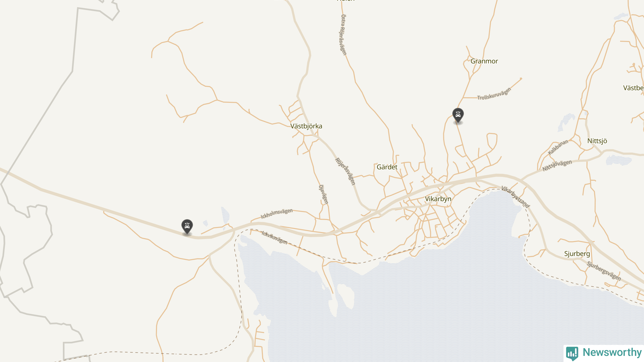Open the Newsworthy link text

coord(612,352)
